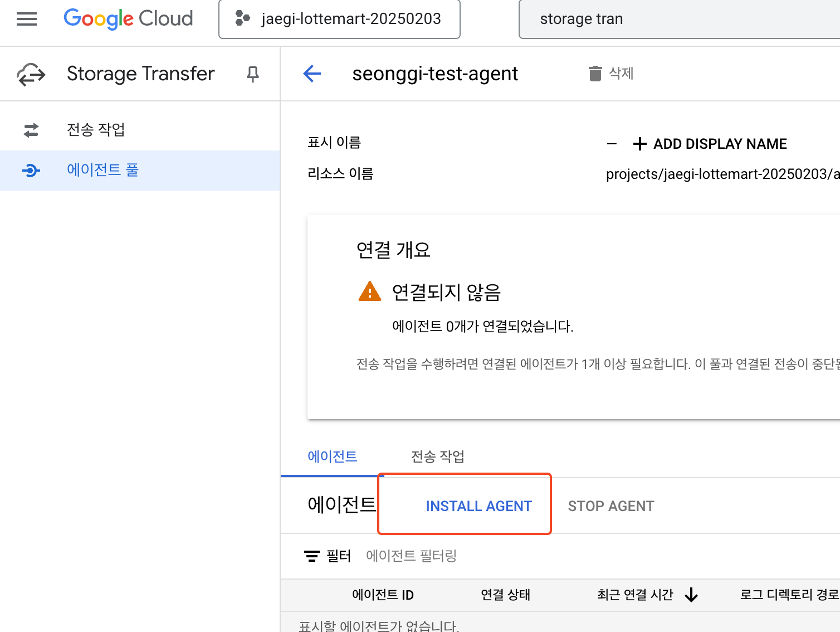Click the descending sort arrow icon
This screenshot has height=632, width=840.
[691, 595]
